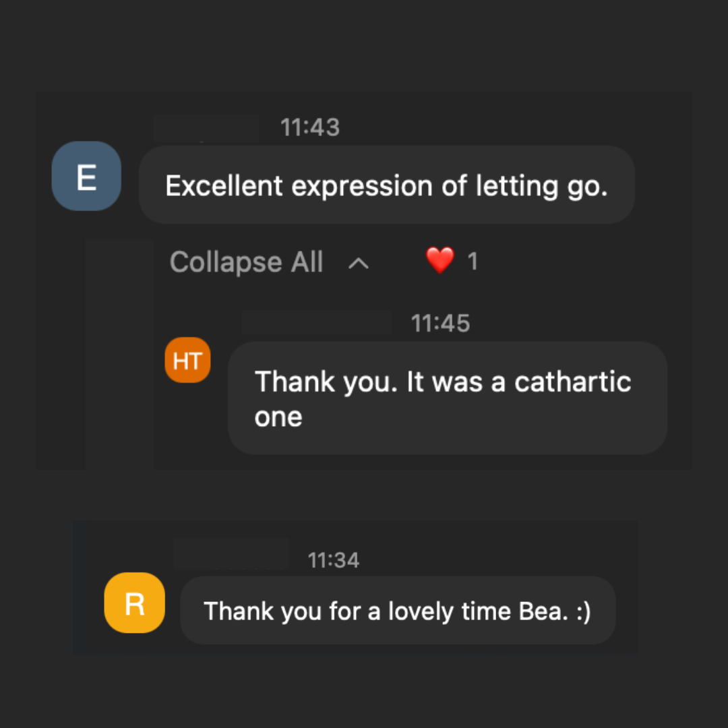Click the orange HT profile avatar
Image resolution: width=728 pixels, height=728 pixels.
187,360
